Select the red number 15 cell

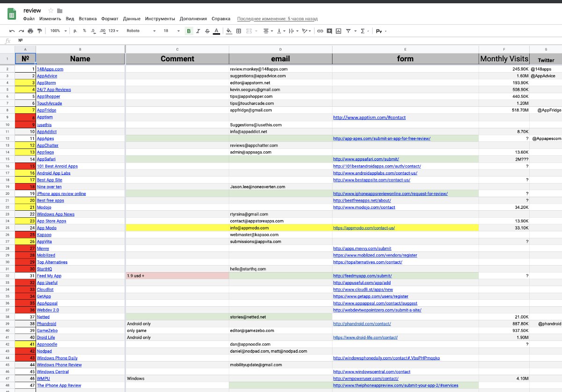coord(25,166)
